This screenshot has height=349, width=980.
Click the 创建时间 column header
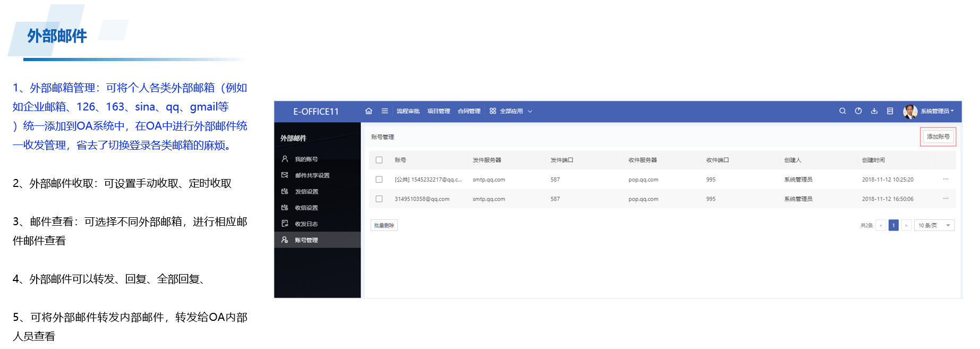pos(873,160)
